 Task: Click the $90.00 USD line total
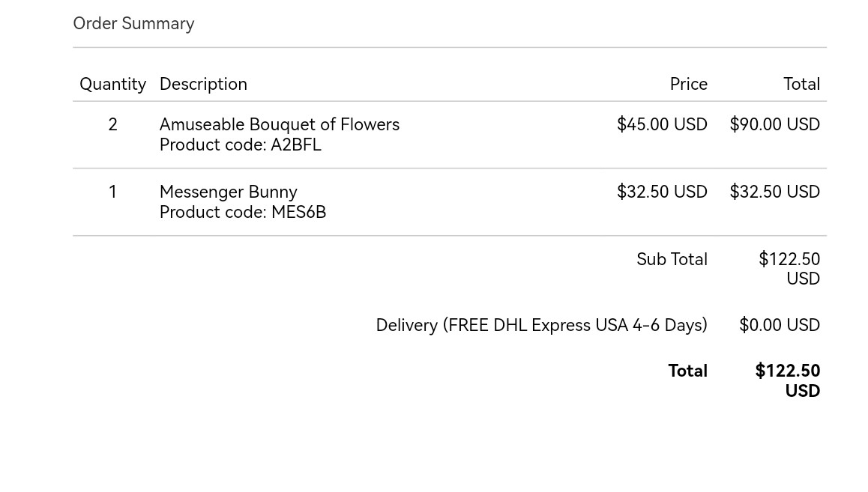(x=774, y=124)
